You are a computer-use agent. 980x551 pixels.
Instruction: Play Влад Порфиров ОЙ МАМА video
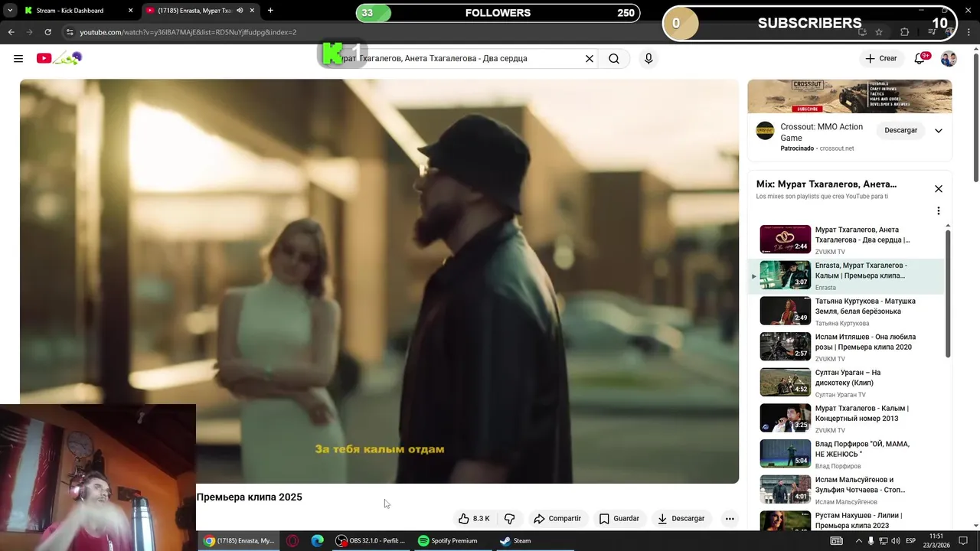846,454
